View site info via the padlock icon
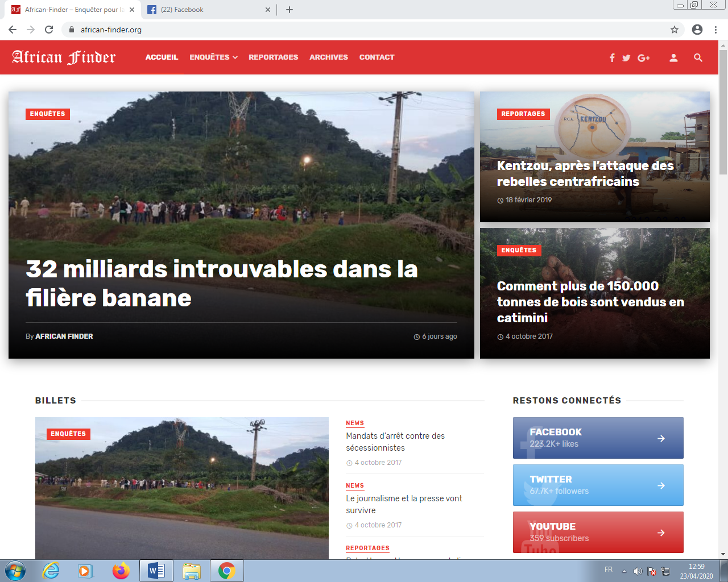Screen dimensions: 728x582 click(x=71, y=30)
